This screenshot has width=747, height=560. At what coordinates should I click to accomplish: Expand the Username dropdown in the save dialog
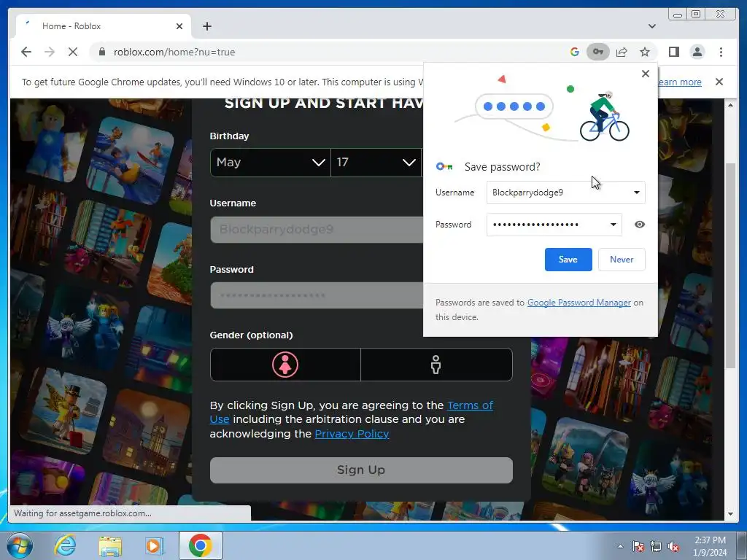[636, 192]
